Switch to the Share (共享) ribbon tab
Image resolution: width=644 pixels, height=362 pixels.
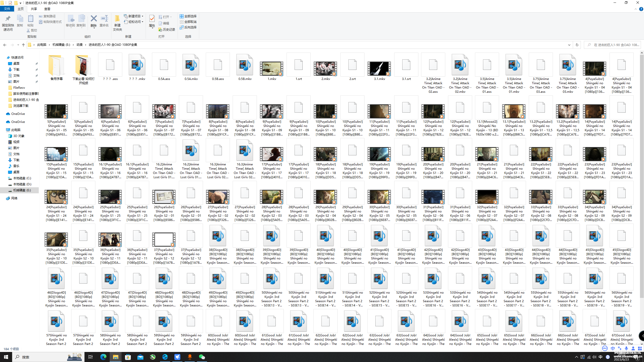click(x=34, y=9)
